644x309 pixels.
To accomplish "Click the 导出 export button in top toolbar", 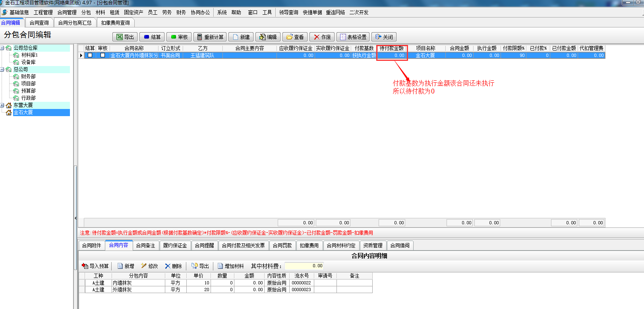I will tap(125, 37).
